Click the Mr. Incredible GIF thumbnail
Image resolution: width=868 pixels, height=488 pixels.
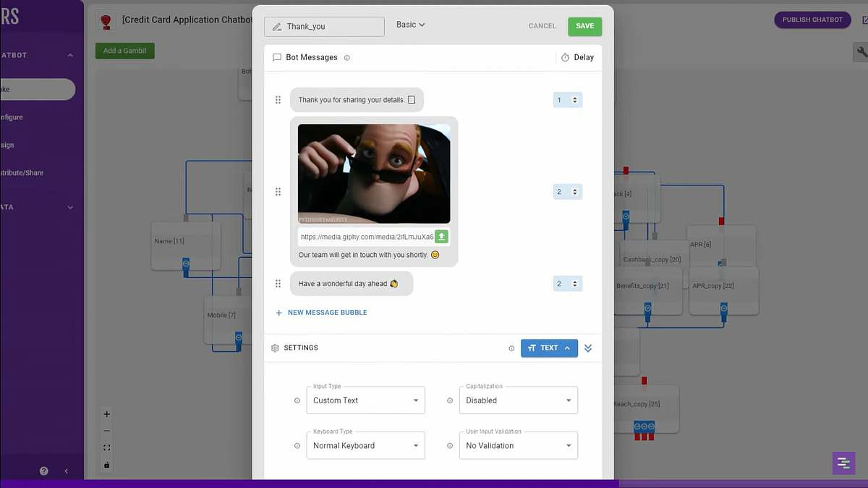coord(374,174)
